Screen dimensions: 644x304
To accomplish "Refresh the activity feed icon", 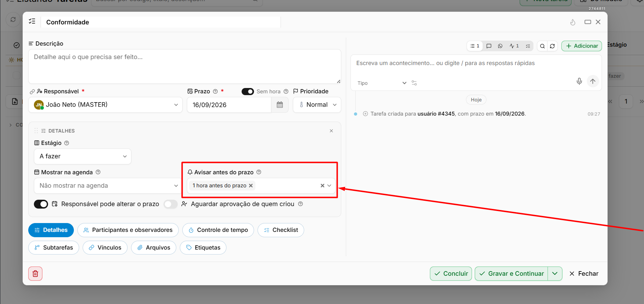I will [x=553, y=46].
